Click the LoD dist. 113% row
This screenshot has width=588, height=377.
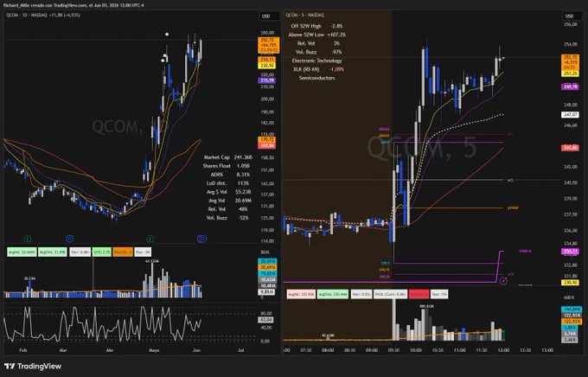coord(228,183)
